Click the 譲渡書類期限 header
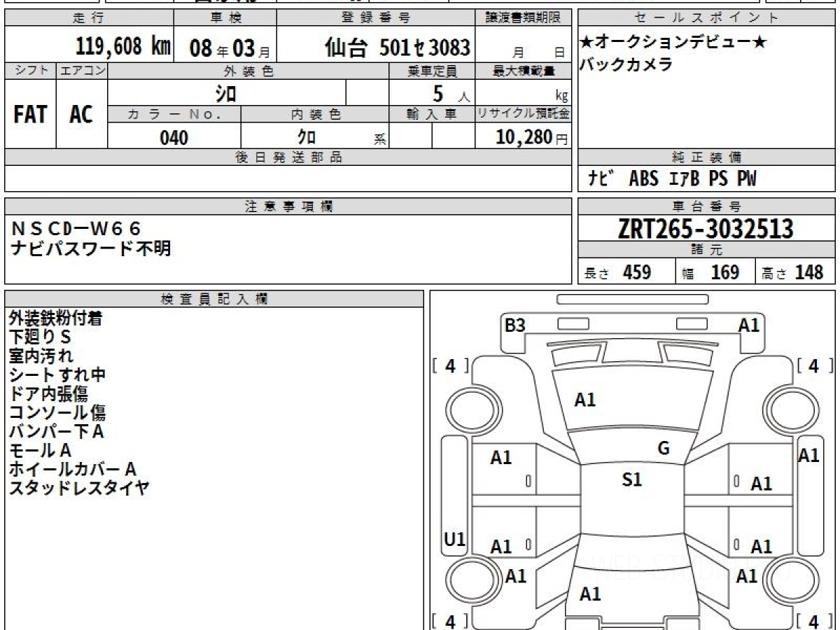Screen dimensions: 840x630 (524, 18)
